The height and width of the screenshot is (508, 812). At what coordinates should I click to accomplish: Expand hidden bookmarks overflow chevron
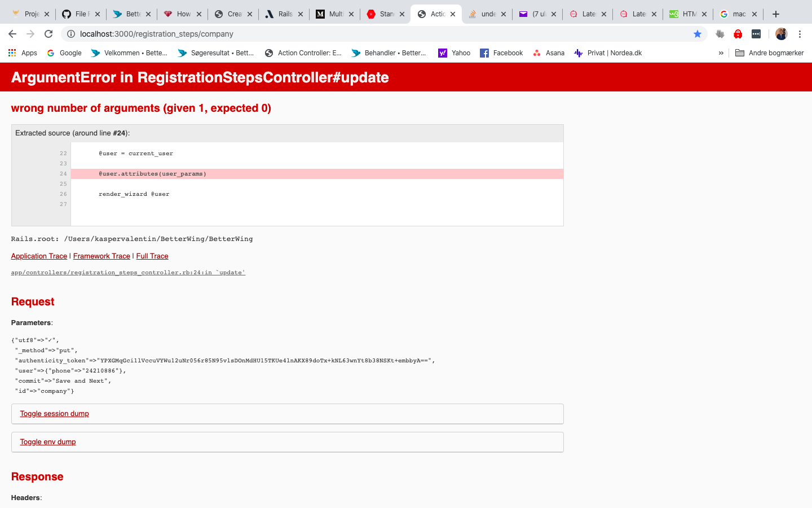[x=721, y=53]
